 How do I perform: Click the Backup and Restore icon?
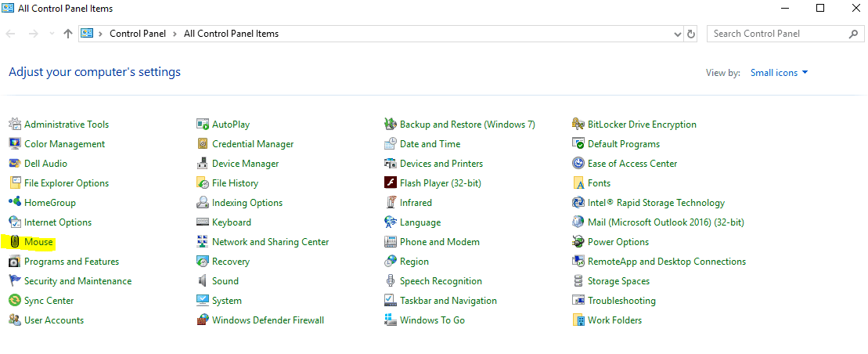click(391, 124)
